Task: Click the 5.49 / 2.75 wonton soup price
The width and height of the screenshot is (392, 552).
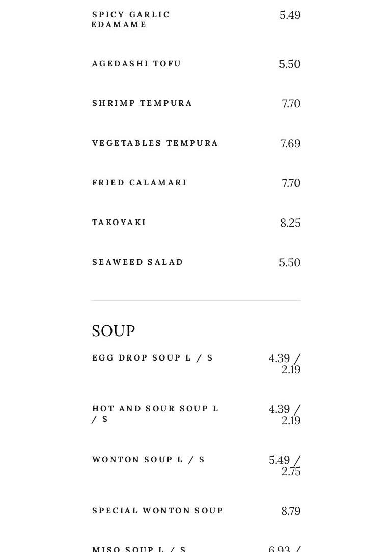Action: 285,465
